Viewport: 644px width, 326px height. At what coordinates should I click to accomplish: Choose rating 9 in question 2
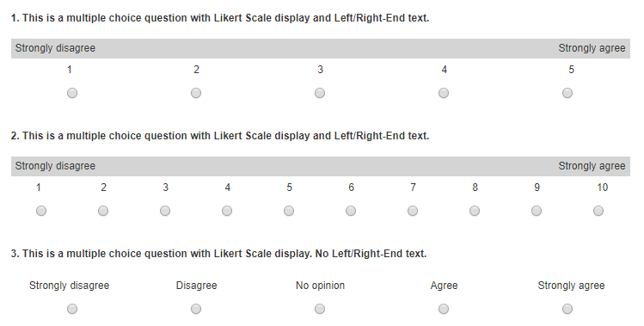pos(537,211)
